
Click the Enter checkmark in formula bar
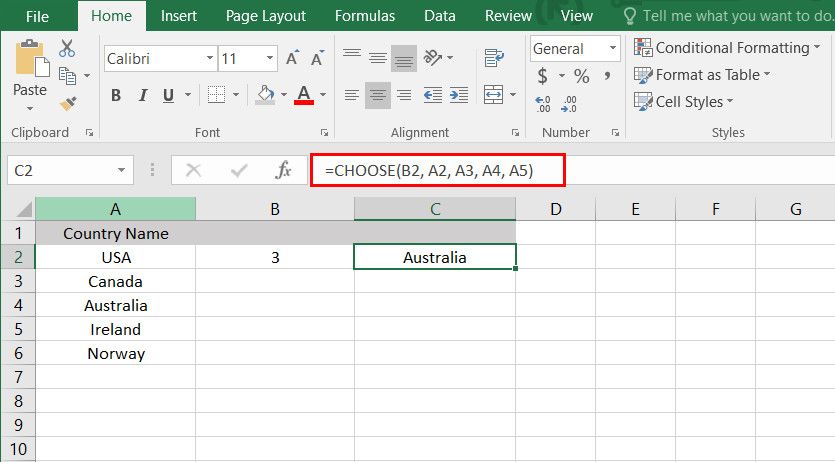[x=239, y=170]
